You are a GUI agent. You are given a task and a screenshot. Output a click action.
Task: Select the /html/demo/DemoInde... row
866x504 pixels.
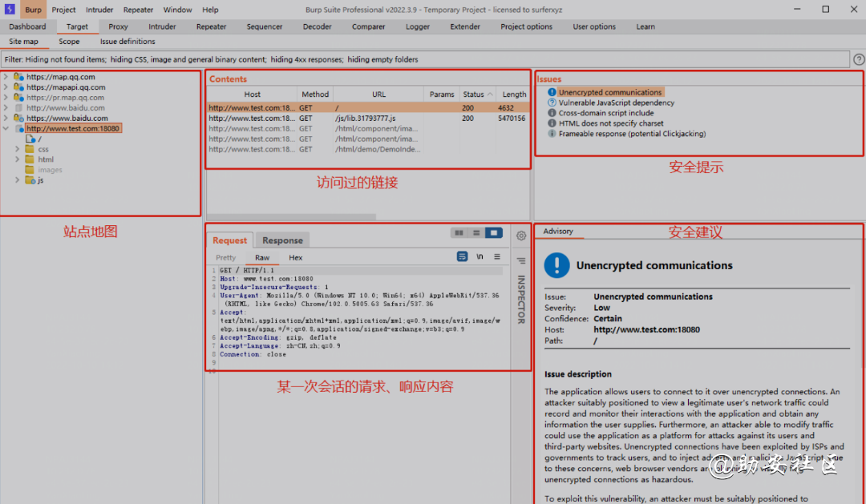pyautogui.click(x=368, y=149)
